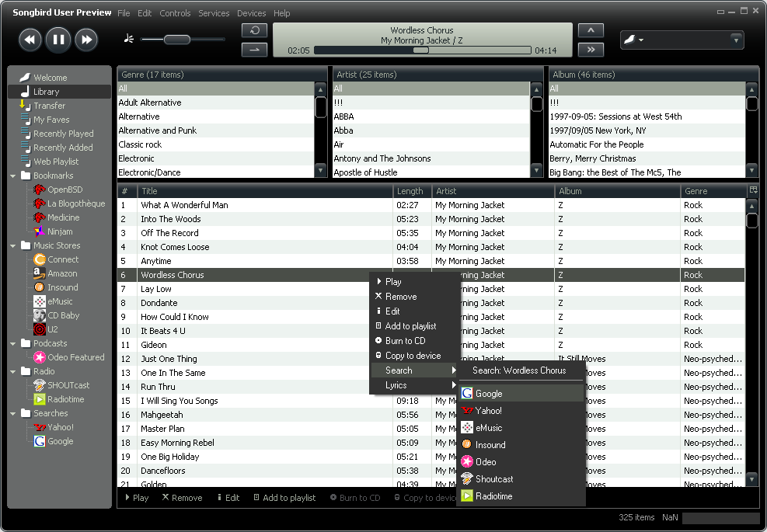Sort tracks by the Length column header
This screenshot has height=532, width=767.
pos(412,191)
